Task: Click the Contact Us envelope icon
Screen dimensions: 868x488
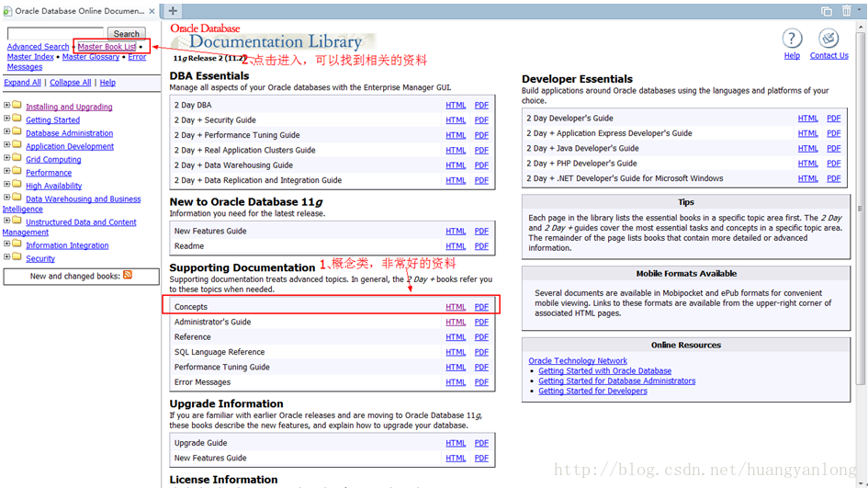Action: [x=829, y=39]
